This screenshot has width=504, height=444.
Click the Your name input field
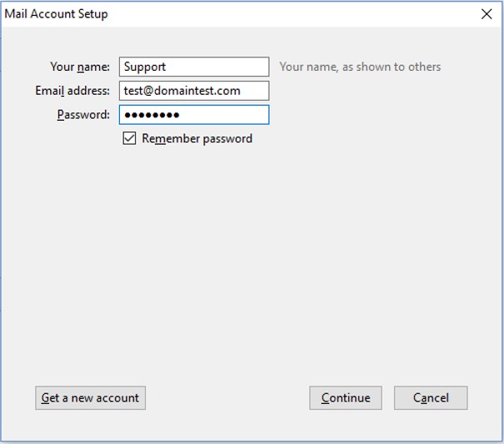(194, 67)
